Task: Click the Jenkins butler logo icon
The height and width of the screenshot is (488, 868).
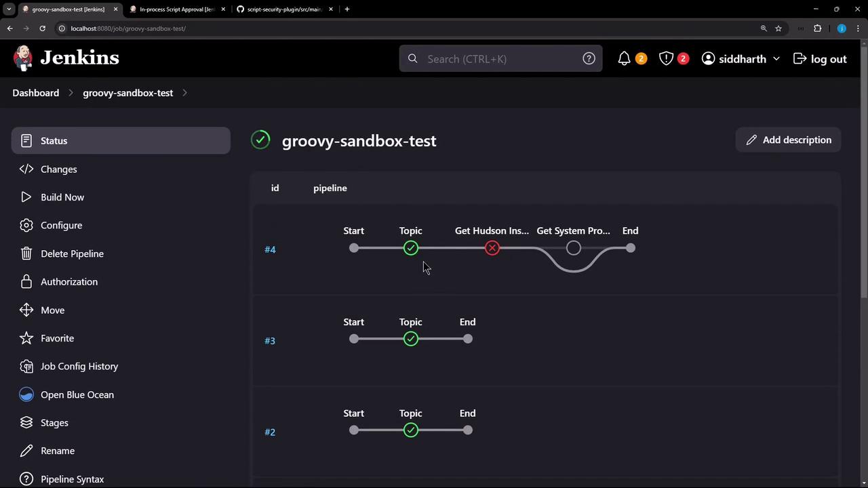Action: (x=23, y=58)
